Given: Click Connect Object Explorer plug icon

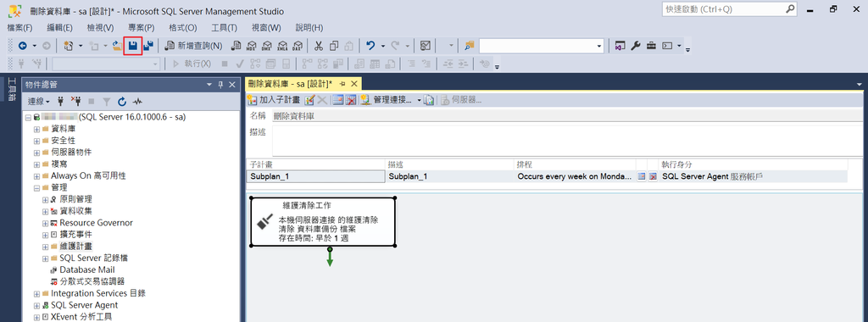Looking at the screenshot, I should pos(61,101).
